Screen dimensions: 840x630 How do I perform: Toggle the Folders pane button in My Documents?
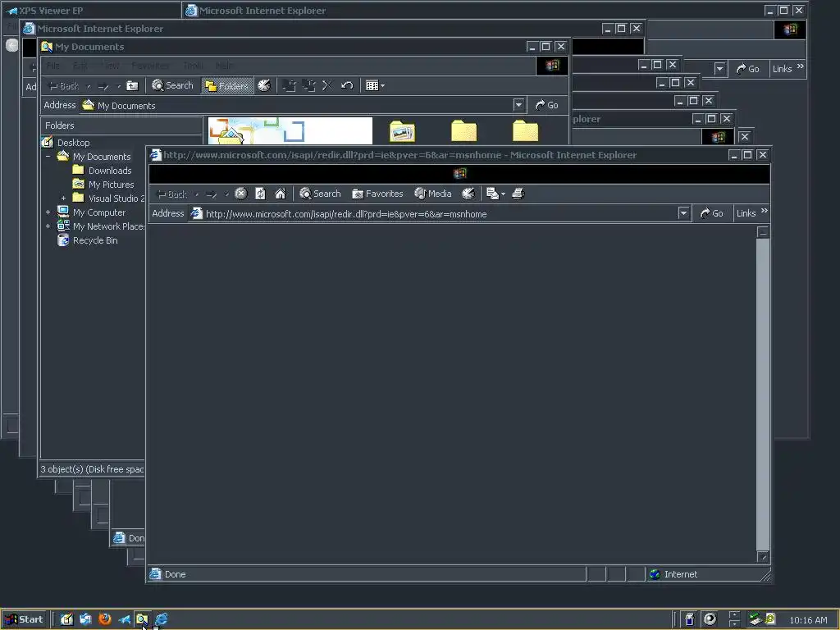[227, 85]
